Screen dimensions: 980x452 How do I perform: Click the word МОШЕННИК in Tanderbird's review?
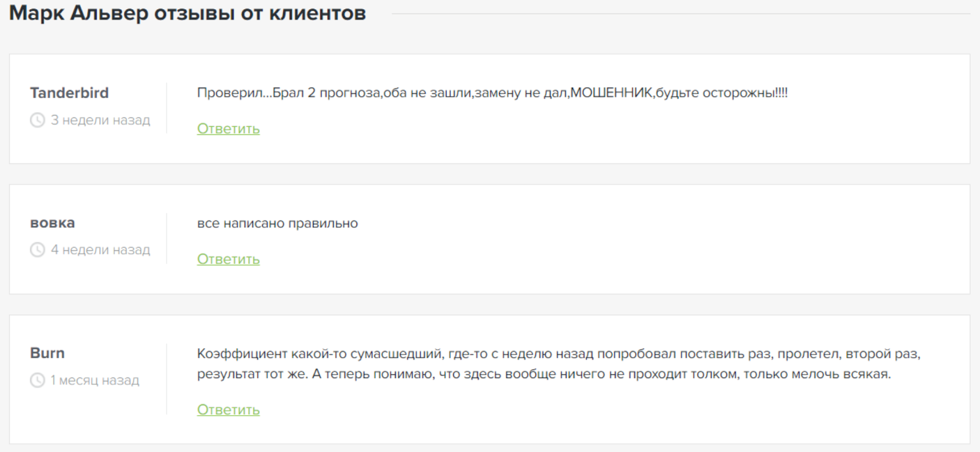pos(611,93)
